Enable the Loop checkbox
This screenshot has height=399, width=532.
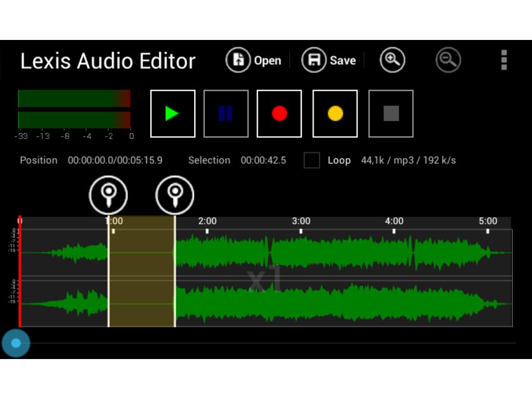312,160
